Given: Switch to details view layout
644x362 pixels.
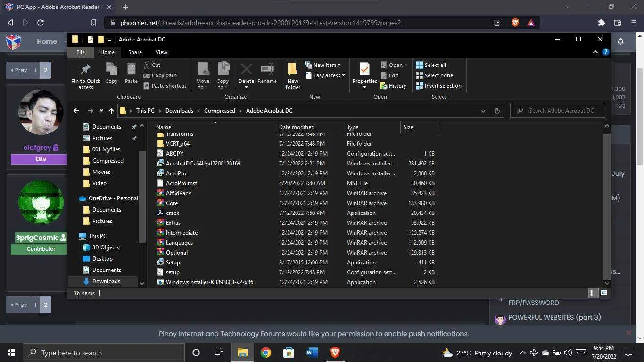Looking at the screenshot, I should pos(592,293).
